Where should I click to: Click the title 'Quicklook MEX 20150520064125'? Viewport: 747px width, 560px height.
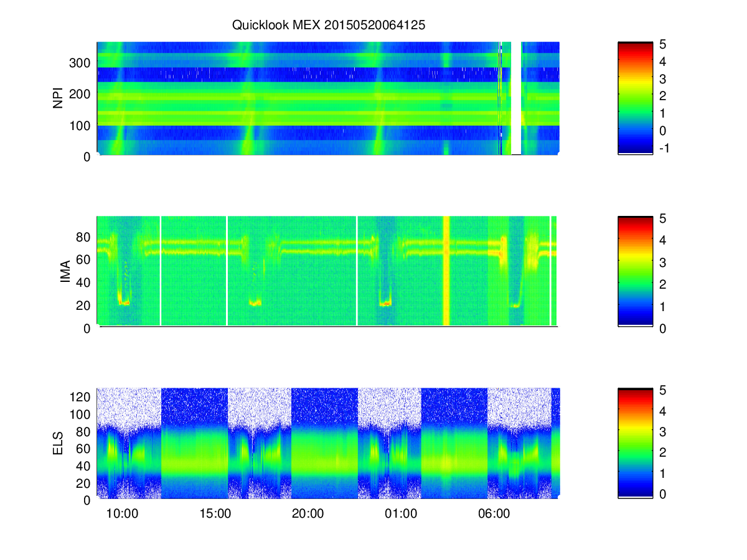pos(328,26)
